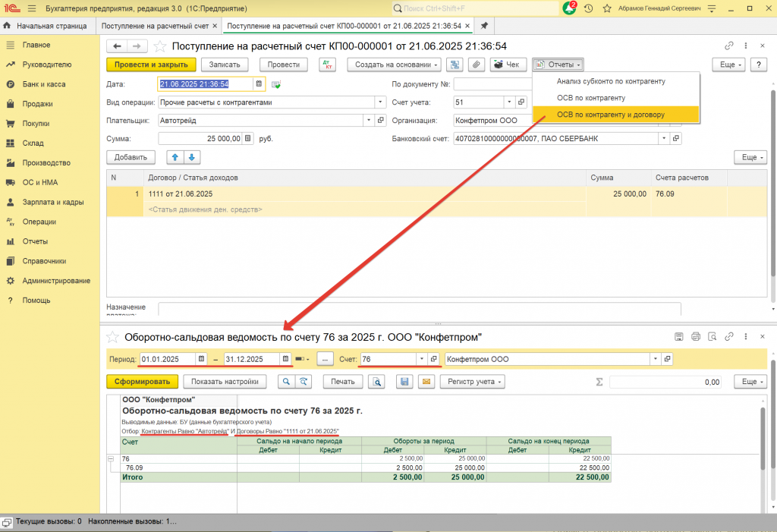Go back with the left arrow button
The image size is (777, 532).
pyautogui.click(x=117, y=46)
